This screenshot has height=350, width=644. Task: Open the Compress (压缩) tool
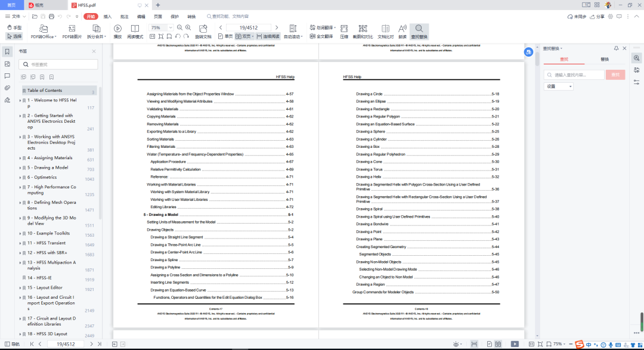[344, 32]
